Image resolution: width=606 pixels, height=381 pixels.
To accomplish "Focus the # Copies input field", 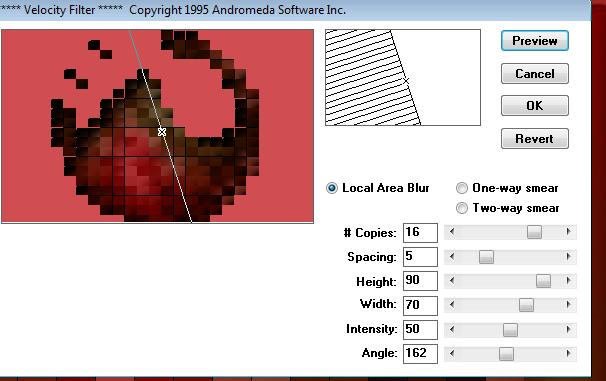I will (x=420, y=233).
